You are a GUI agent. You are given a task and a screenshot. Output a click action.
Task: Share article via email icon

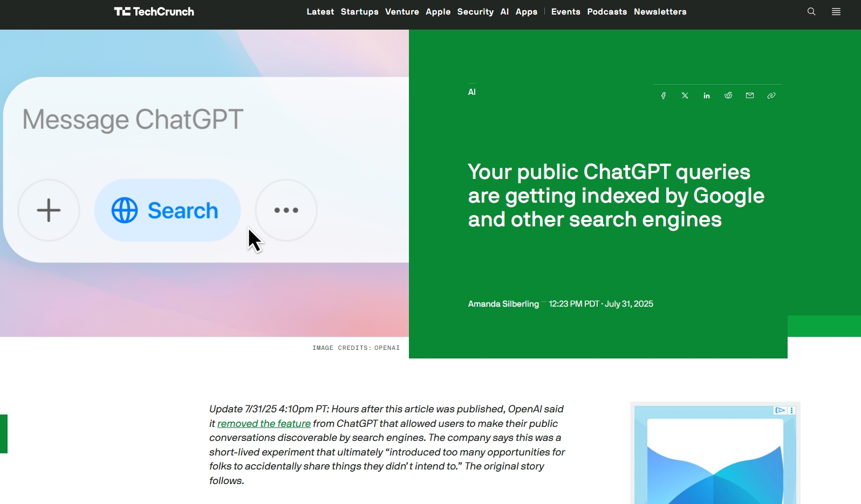pyautogui.click(x=750, y=95)
